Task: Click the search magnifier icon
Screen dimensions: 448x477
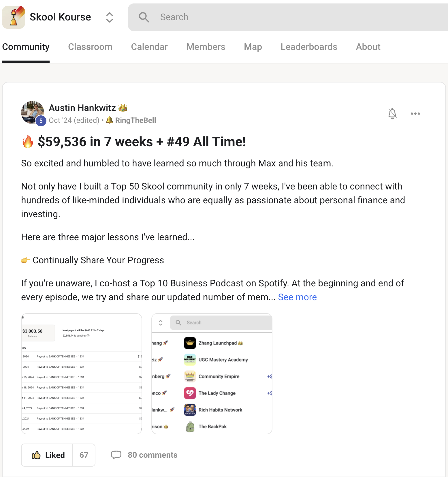Action: tap(144, 17)
